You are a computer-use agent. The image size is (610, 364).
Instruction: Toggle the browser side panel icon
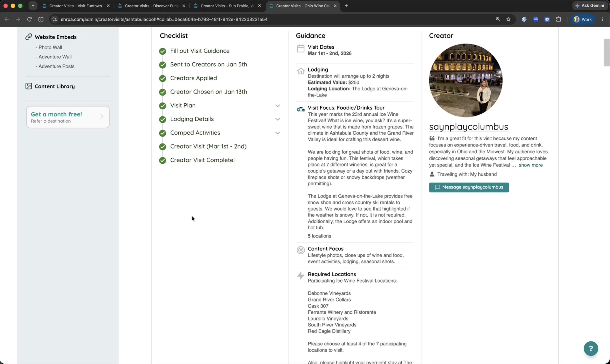tap(41, 19)
